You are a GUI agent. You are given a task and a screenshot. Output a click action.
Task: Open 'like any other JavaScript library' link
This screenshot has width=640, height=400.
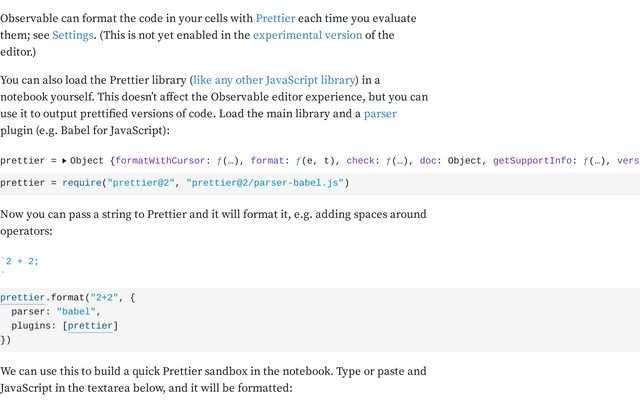coord(274,80)
